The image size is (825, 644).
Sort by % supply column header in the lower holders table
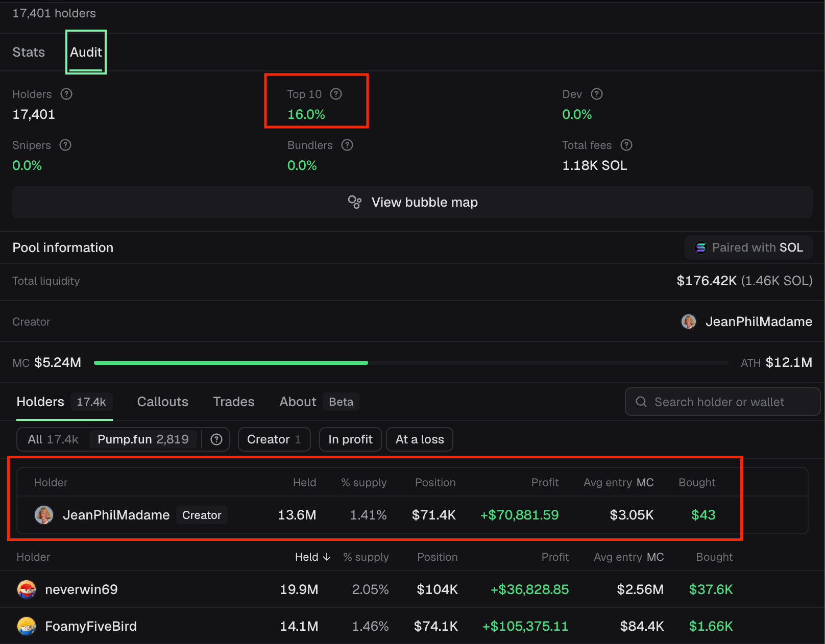tap(366, 557)
